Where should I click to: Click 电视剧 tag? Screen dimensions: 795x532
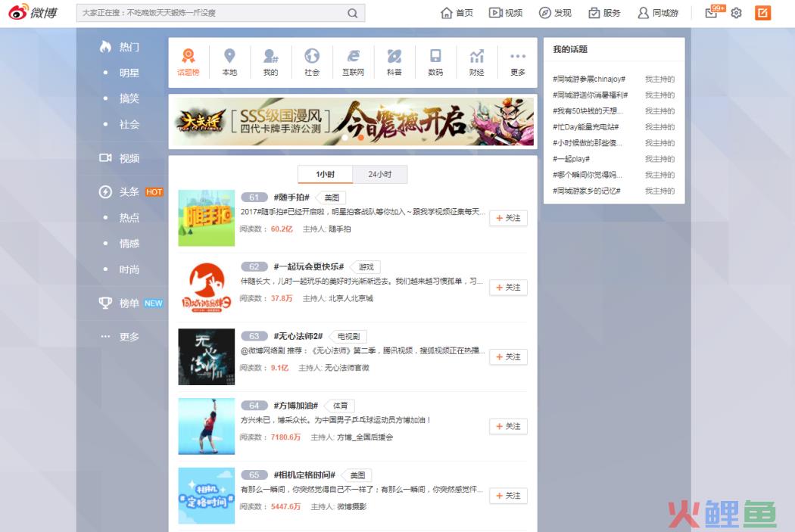[x=348, y=337]
